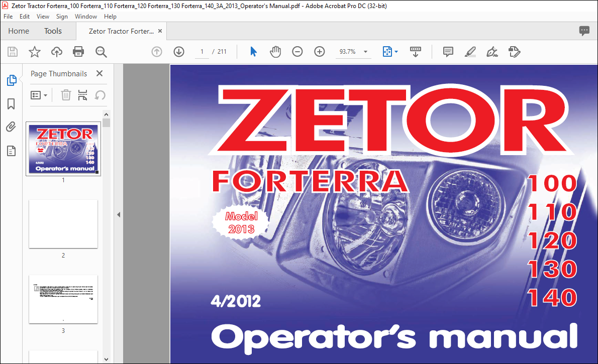Image resolution: width=598 pixels, height=364 pixels.
Task: Go to next page arrow
Action: 179,51
